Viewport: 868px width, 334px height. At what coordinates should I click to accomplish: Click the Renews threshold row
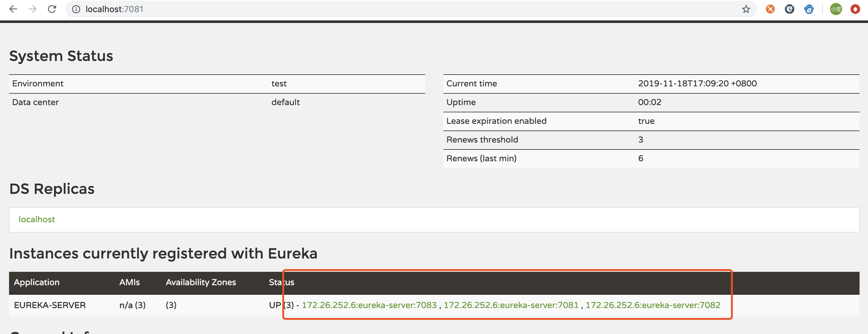pyautogui.click(x=482, y=140)
